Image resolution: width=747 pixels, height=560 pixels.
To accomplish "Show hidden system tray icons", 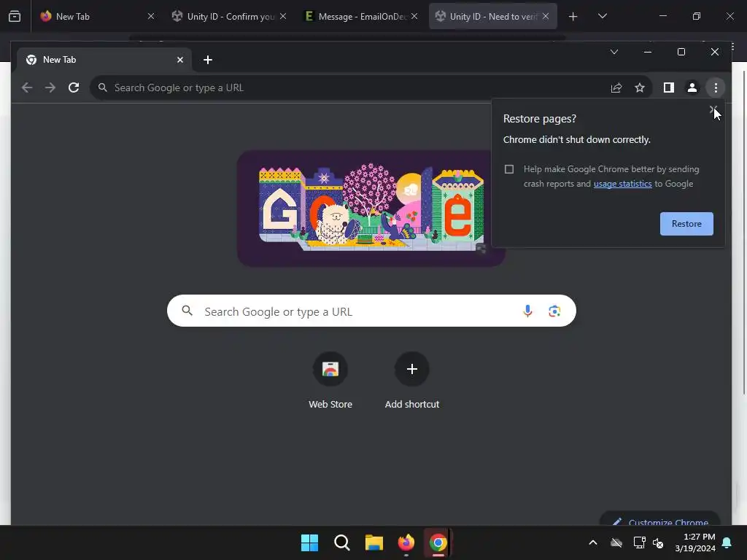I will (x=593, y=542).
